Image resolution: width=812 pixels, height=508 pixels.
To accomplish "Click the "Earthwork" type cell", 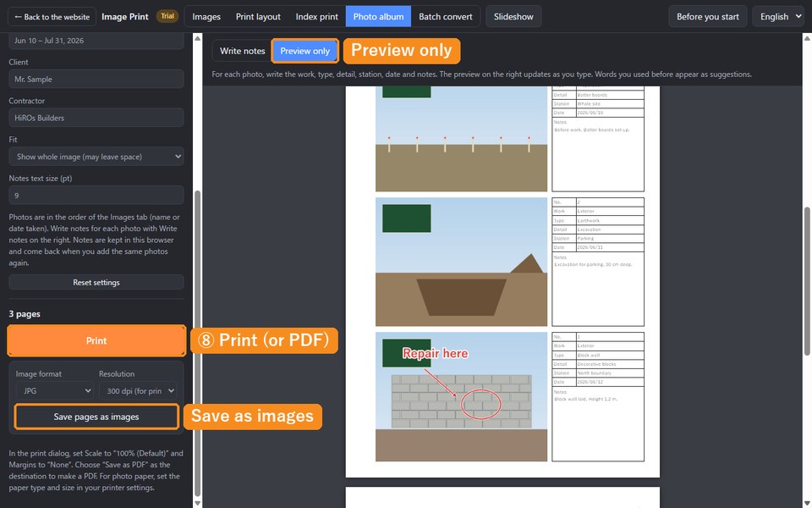I will point(610,220).
